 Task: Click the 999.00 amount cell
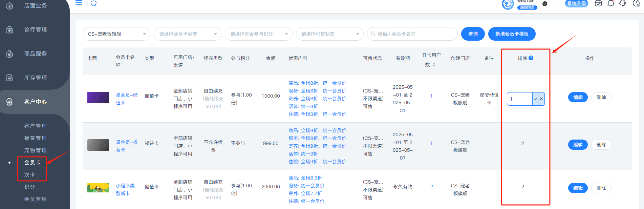tap(271, 143)
